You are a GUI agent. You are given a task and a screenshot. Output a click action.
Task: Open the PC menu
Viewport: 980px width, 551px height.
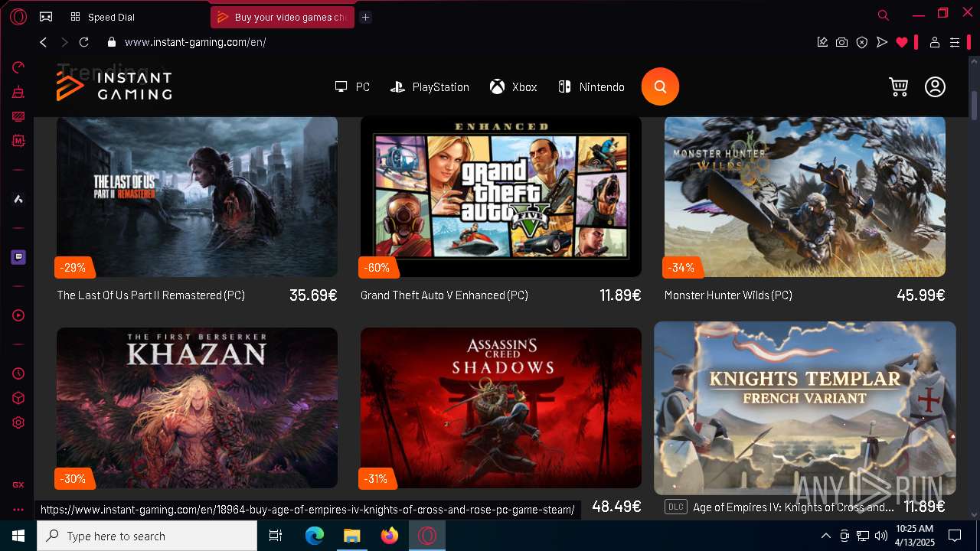click(352, 87)
